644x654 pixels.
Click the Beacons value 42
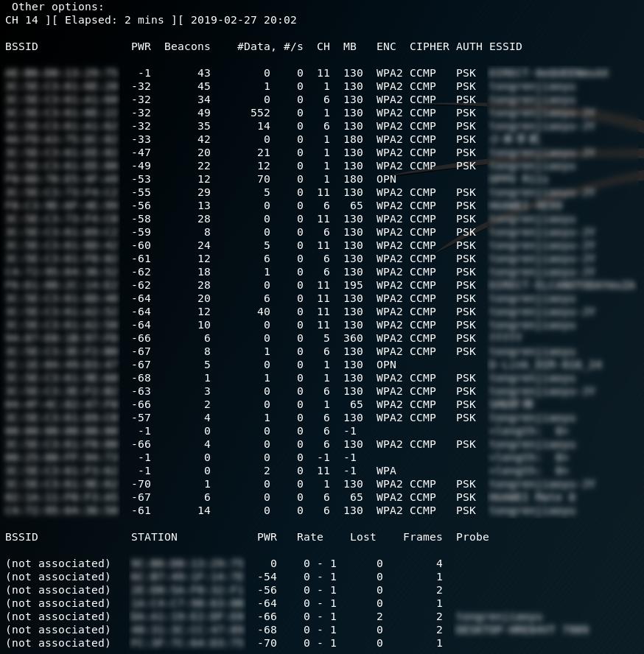coord(203,140)
